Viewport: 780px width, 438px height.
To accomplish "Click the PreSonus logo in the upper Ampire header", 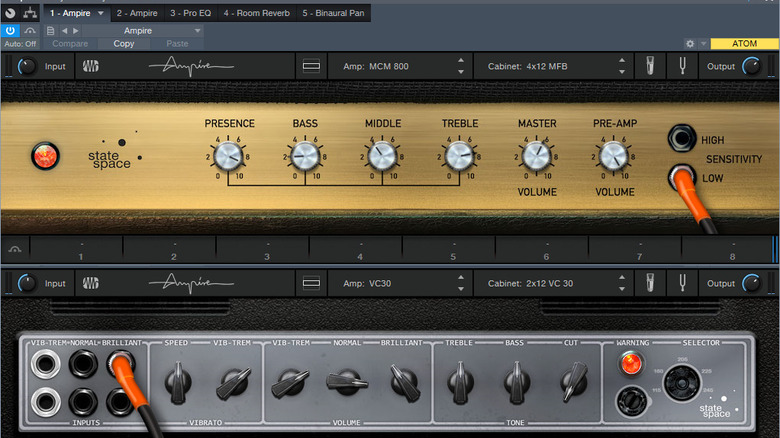I will tap(91, 67).
